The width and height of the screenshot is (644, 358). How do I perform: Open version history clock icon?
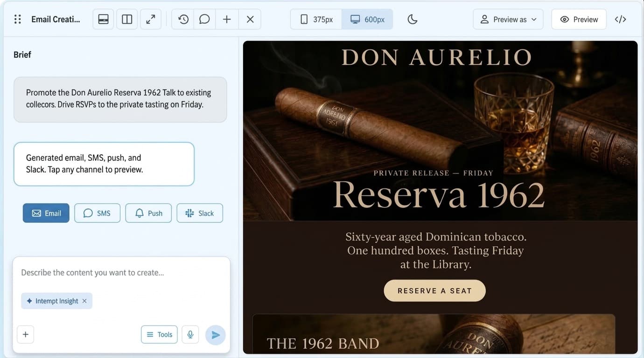click(183, 19)
